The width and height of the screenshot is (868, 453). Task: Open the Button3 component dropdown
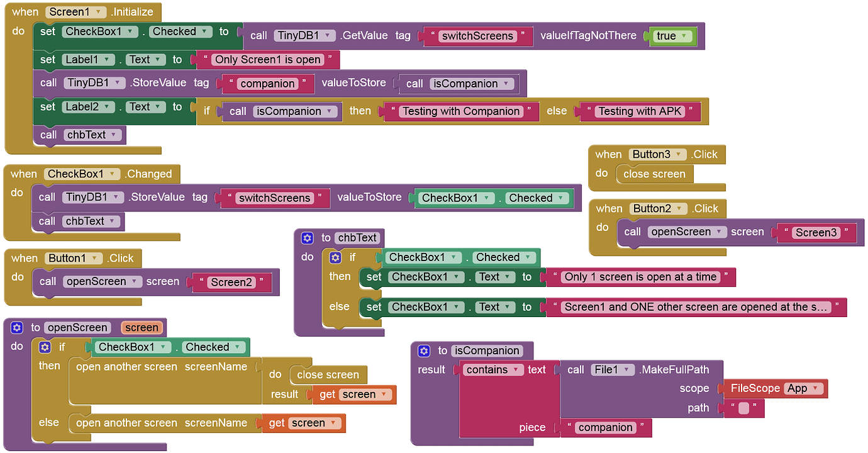click(678, 154)
